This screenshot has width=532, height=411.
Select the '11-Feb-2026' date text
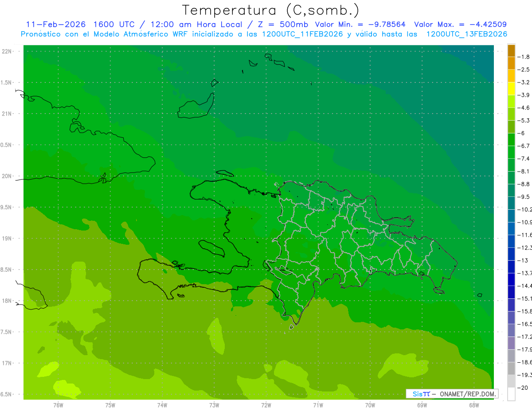[55, 24]
